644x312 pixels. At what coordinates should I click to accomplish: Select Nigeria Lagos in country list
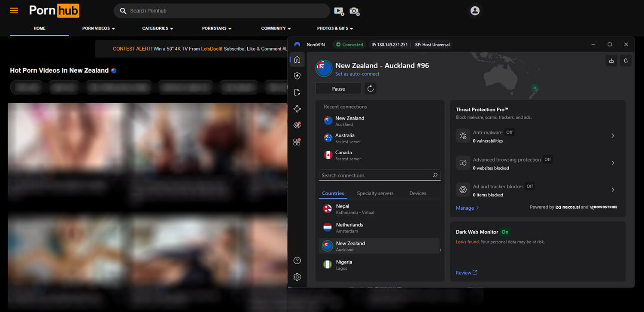tap(380, 265)
